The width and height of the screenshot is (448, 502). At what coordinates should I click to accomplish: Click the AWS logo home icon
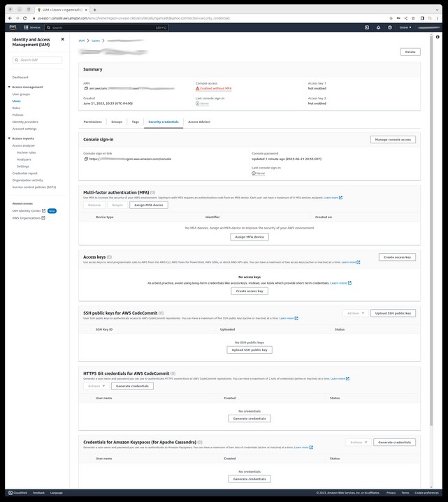click(13, 27)
